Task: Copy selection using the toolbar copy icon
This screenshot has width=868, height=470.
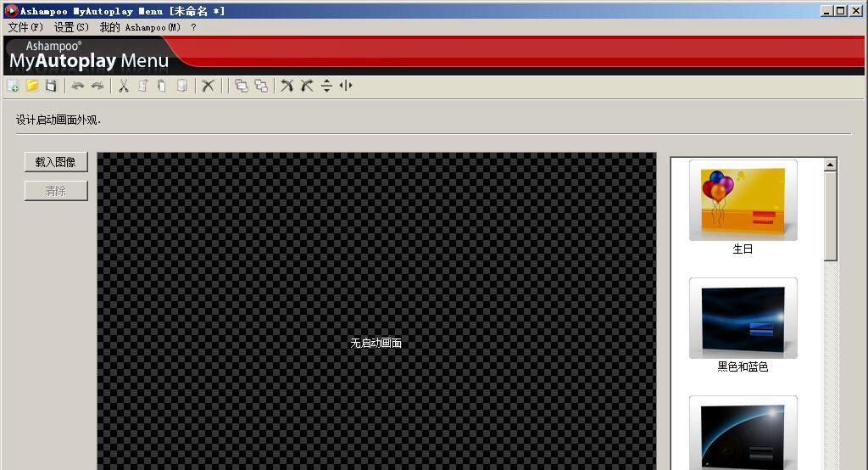Action: tap(142, 86)
